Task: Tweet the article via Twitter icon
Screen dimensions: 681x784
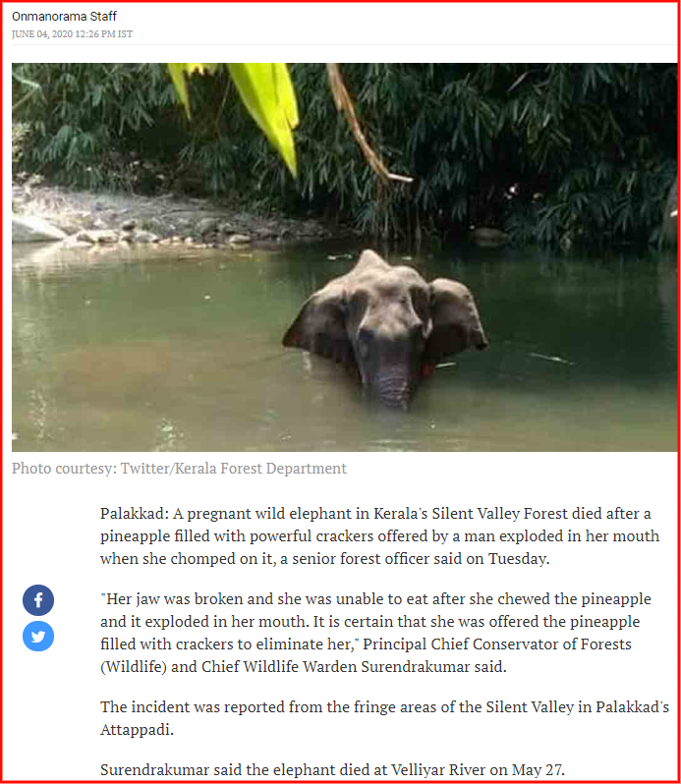Action: pyautogui.click(x=38, y=636)
